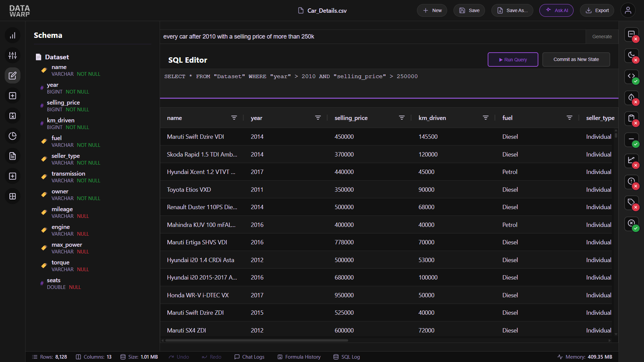Open the bar chart statistics panel

pyautogui.click(x=12, y=35)
